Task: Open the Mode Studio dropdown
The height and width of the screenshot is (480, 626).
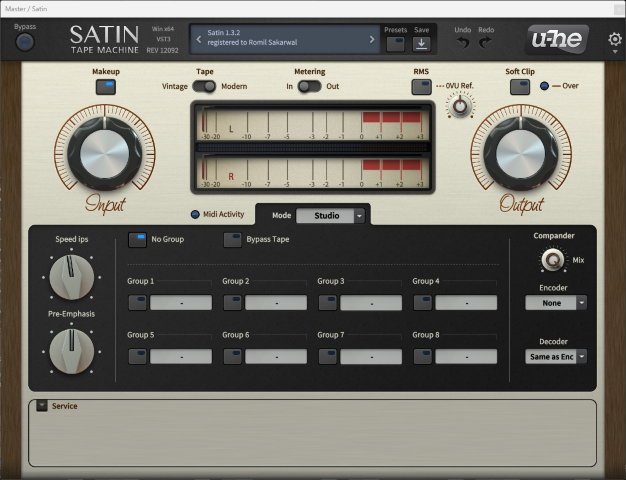Action: 330,216
